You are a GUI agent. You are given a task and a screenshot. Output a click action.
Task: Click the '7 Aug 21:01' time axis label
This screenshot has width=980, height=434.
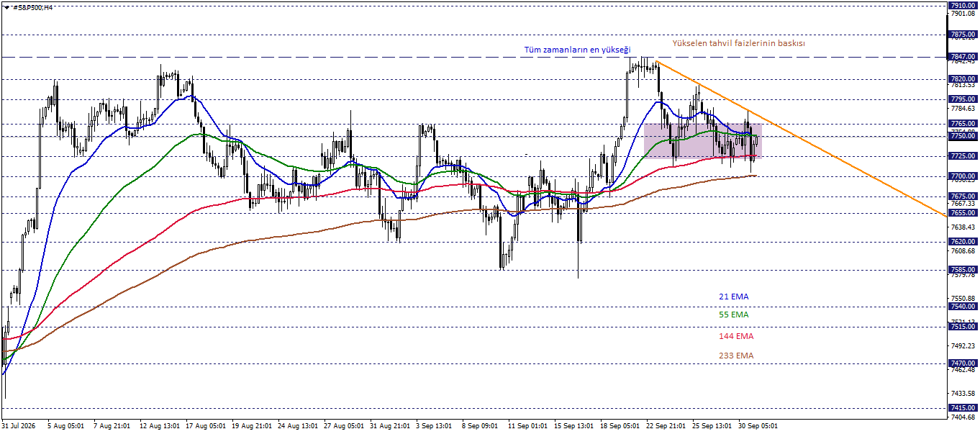click(x=114, y=426)
